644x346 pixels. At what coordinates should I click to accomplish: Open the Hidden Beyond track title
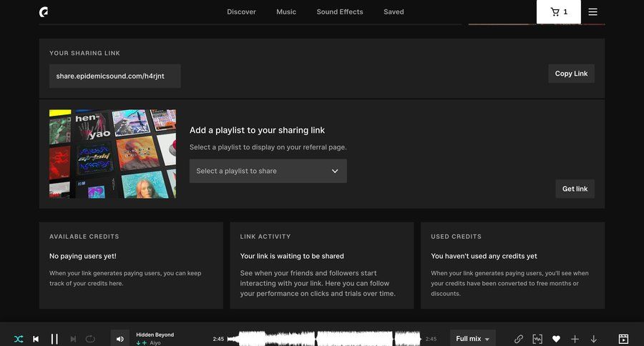pyautogui.click(x=155, y=335)
